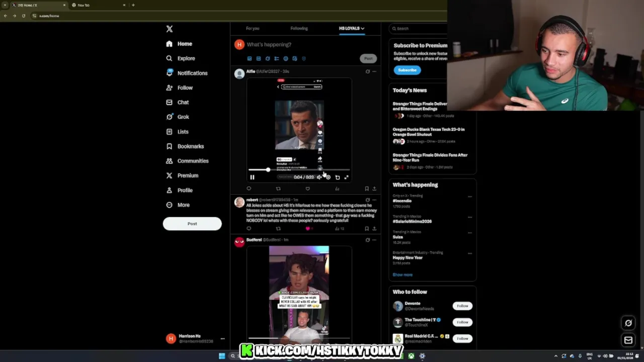Open Follow in sidebar

pos(179,87)
